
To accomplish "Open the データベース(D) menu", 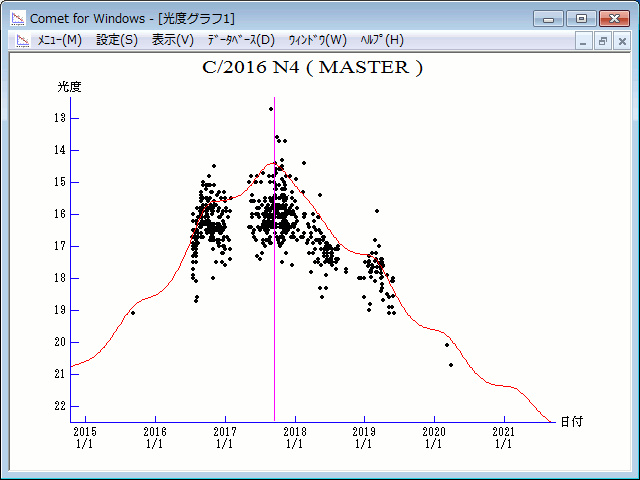I will (x=240, y=40).
